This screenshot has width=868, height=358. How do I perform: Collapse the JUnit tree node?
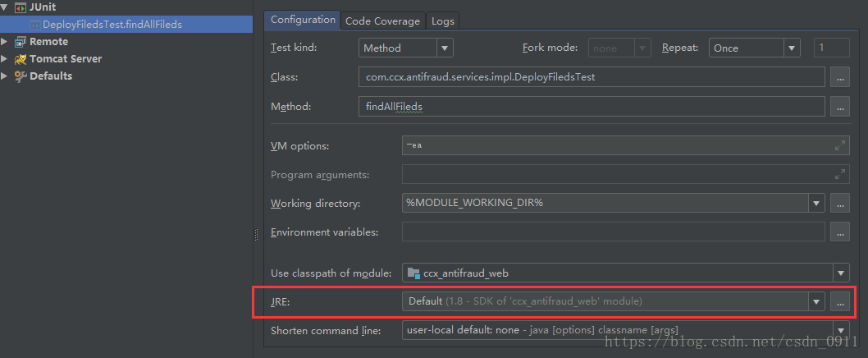coord(4,7)
